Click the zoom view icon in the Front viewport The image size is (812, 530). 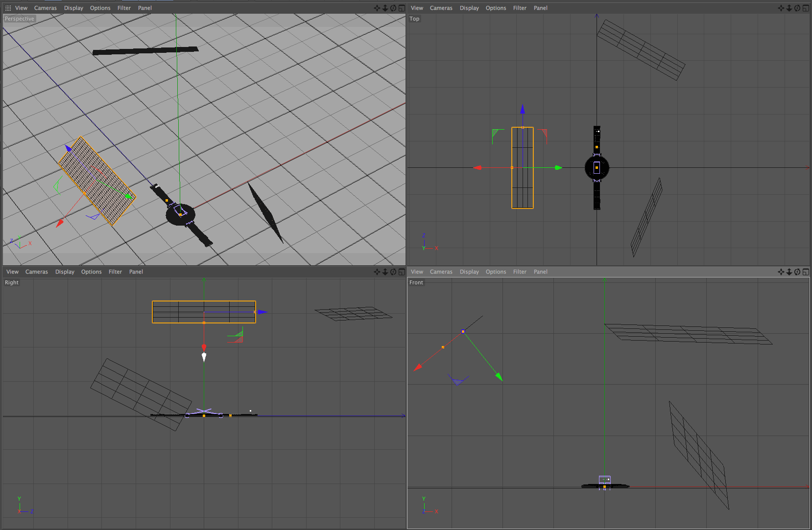pos(789,272)
